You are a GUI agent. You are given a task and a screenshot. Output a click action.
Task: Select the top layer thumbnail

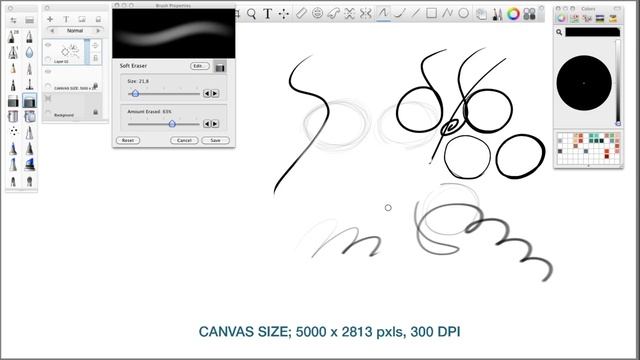(x=69, y=51)
